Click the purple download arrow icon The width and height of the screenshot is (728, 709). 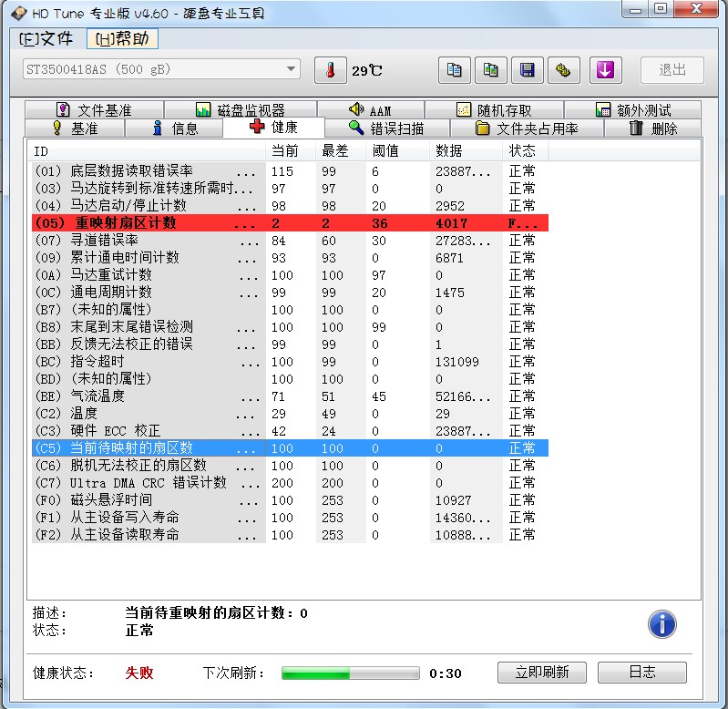tap(605, 70)
